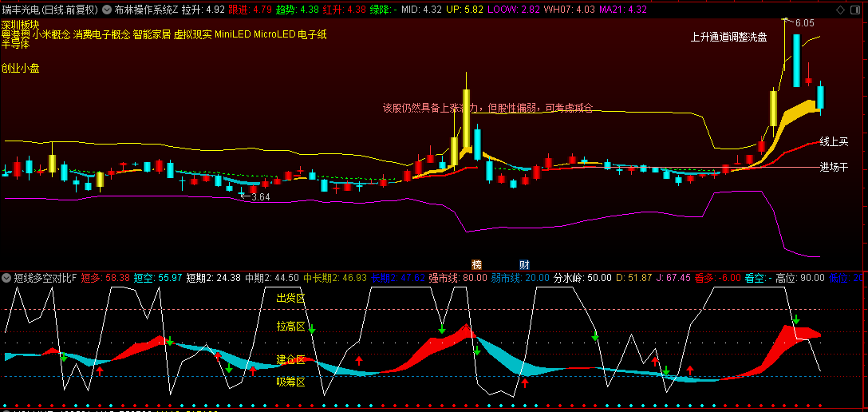The image size is (868, 412).
Task: Select the 中期2: 44.50 value
Action: [x=272, y=278]
